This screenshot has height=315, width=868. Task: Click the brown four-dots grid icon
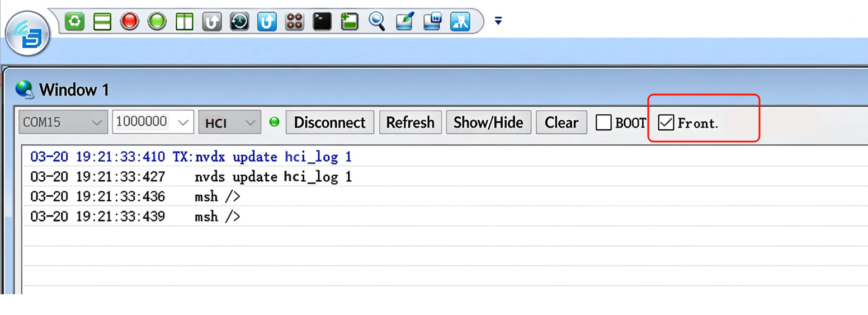click(295, 22)
